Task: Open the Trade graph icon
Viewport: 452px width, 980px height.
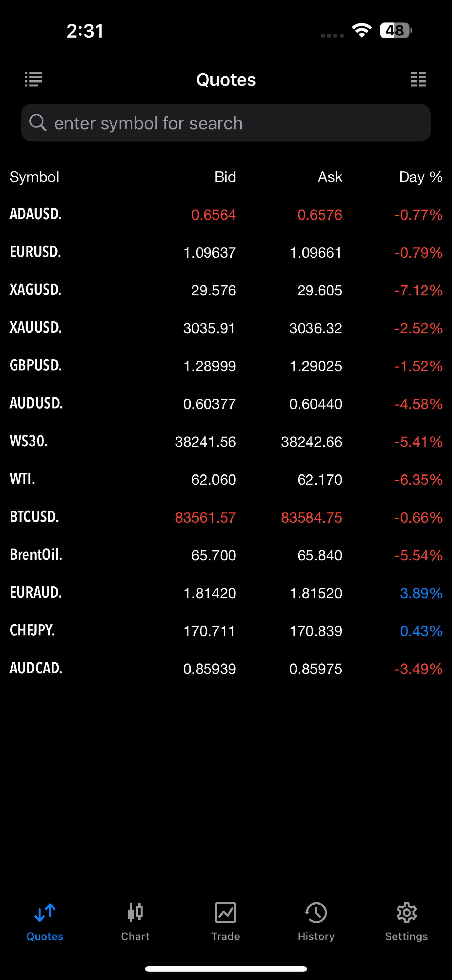Action: click(226, 912)
